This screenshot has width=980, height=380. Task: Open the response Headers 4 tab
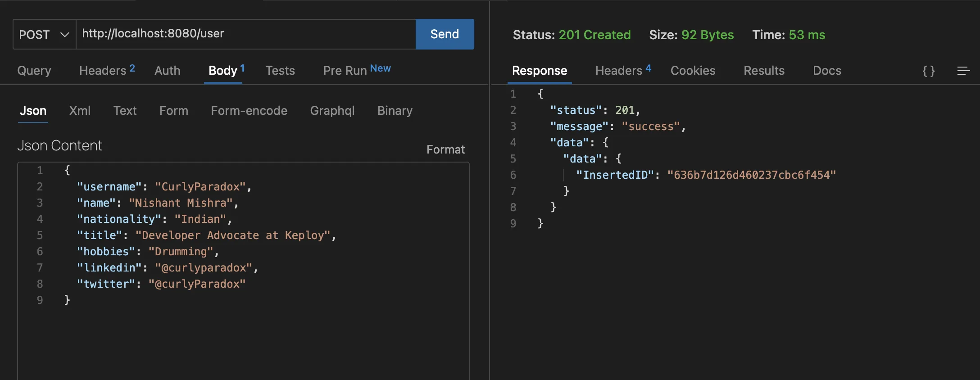coord(623,70)
